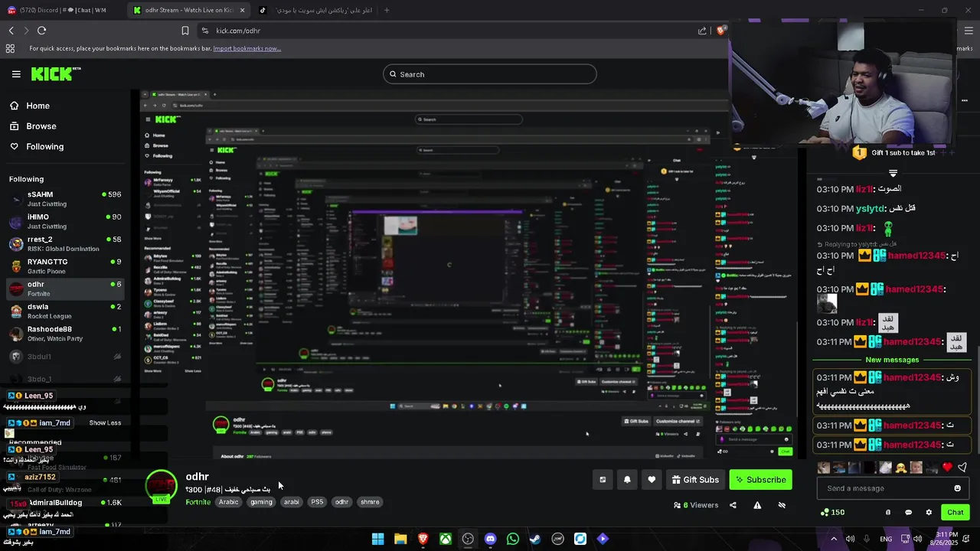
Task: Click the odhr streamer avatar
Action: coord(161,486)
